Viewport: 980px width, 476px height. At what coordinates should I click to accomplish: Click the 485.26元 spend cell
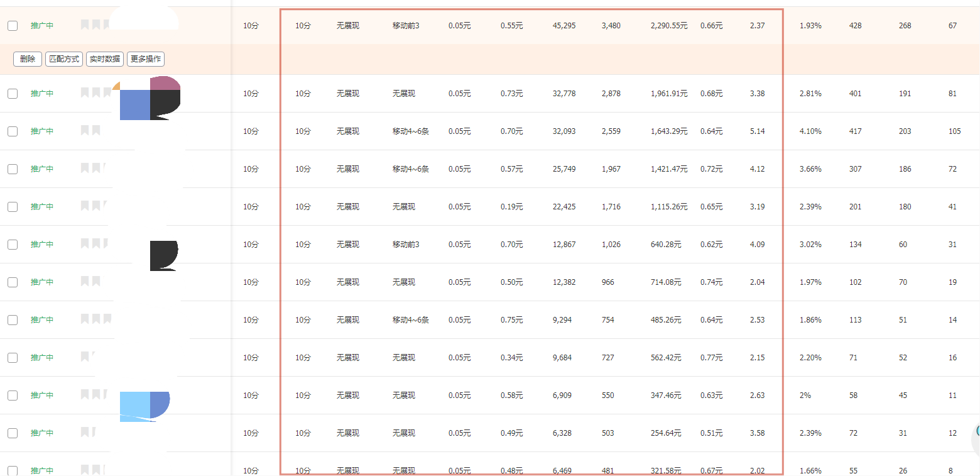point(666,320)
